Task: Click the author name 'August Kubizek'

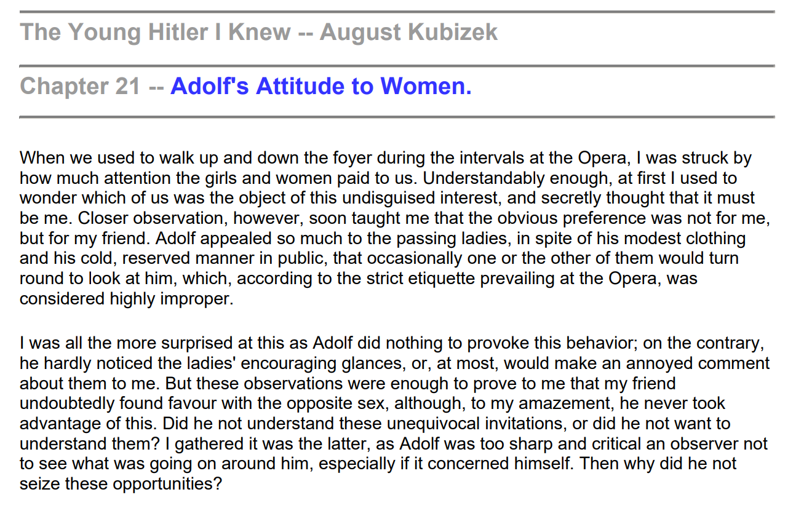Action: (x=408, y=32)
